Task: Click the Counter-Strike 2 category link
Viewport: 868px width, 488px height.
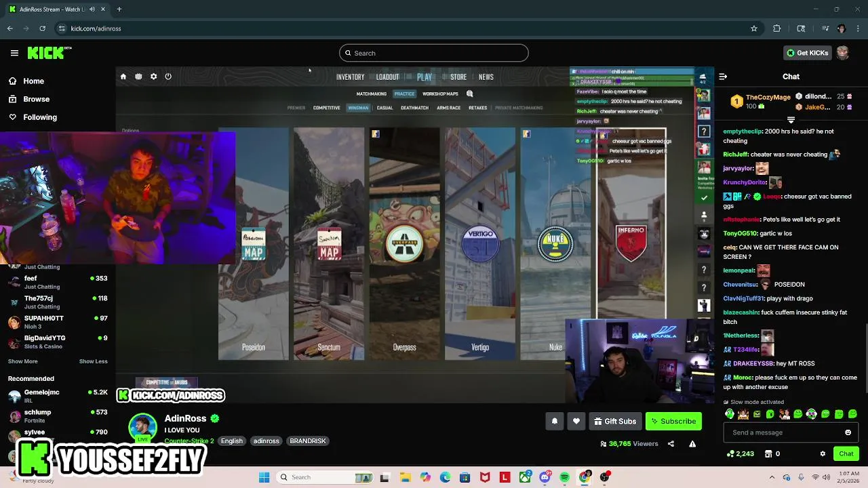Action: coord(189,441)
